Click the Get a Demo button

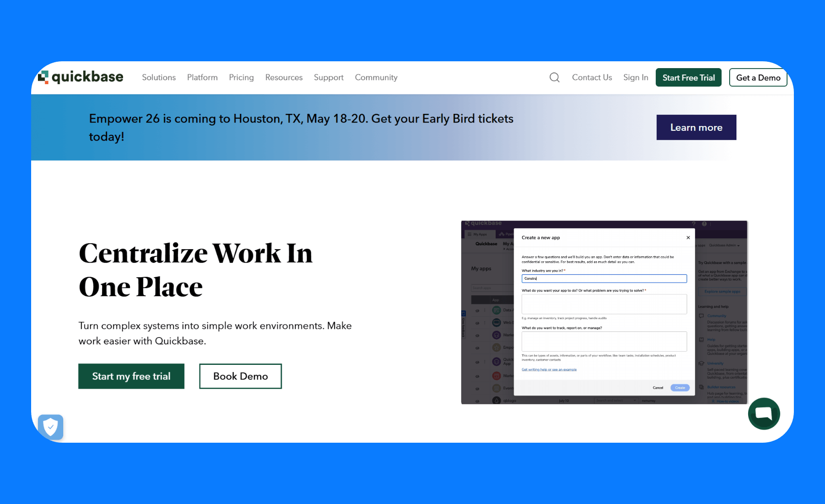click(758, 77)
